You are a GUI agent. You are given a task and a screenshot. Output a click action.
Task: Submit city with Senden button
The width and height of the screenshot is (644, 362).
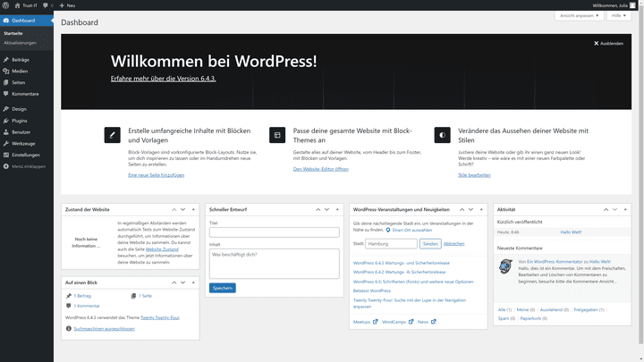[x=430, y=244]
